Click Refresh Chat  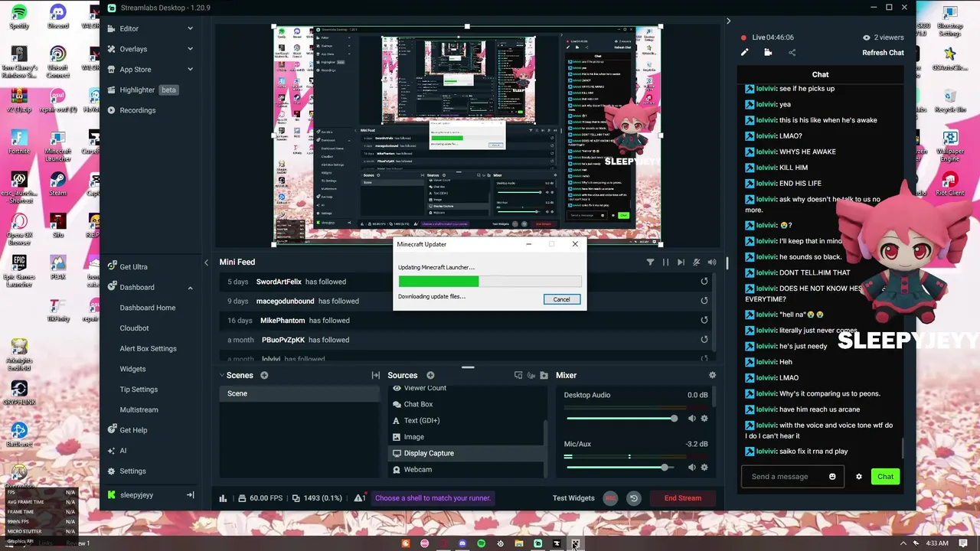click(883, 53)
